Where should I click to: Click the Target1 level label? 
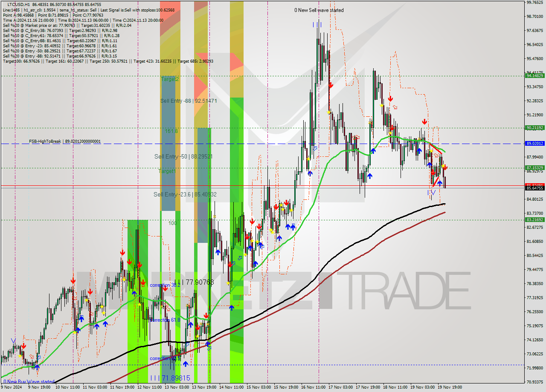coord(167,171)
